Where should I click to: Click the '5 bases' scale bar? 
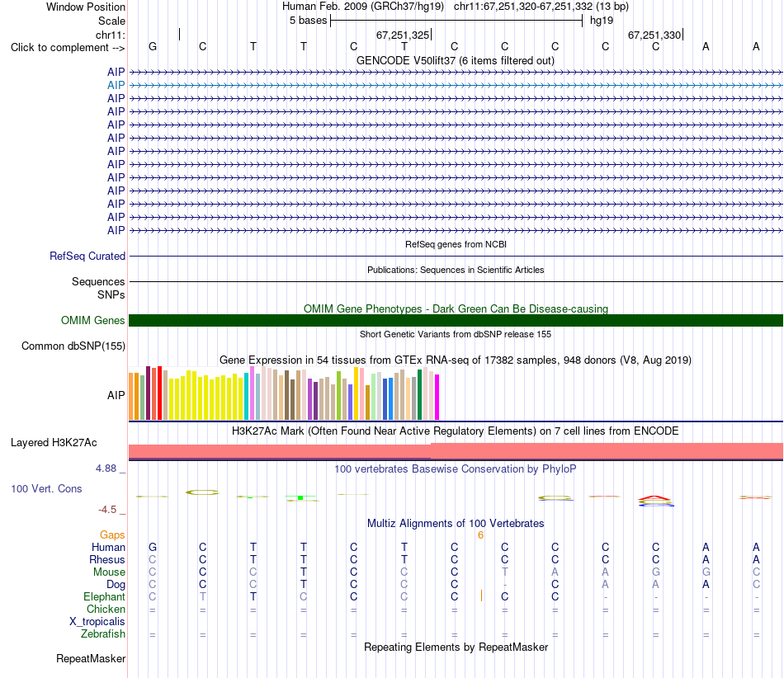[456, 21]
